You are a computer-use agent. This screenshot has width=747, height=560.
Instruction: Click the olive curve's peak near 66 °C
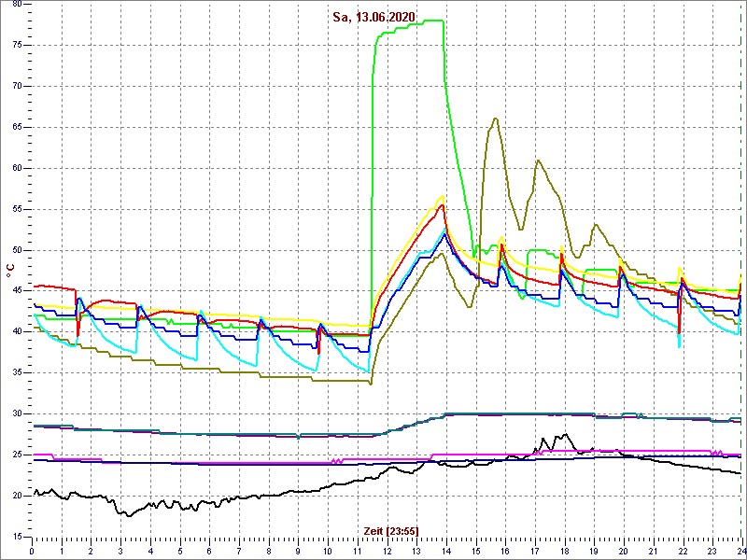tap(496, 119)
